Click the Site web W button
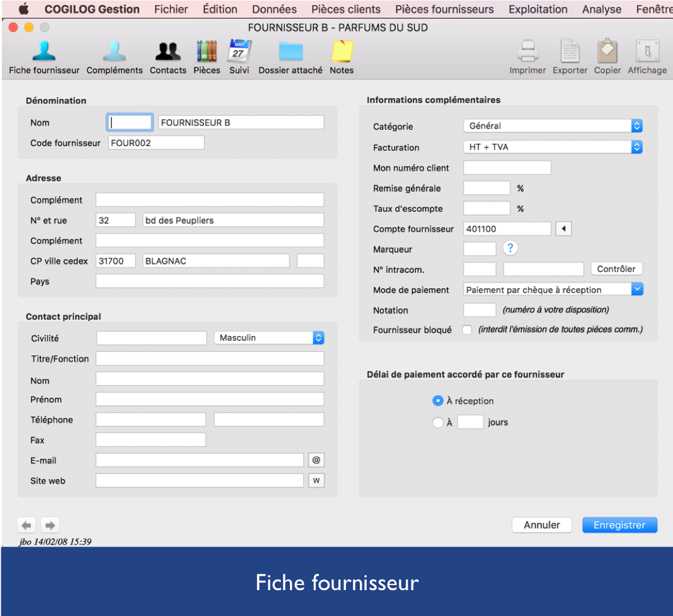This screenshot has width=673, height=616. click(316, 480)
